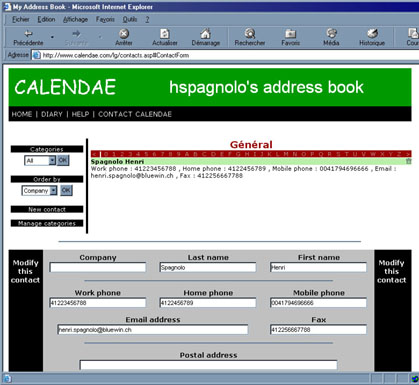Confirm category filter with OK button
Image resolution: width=419 pixels, height=385 pixels.
click(63, 160)
